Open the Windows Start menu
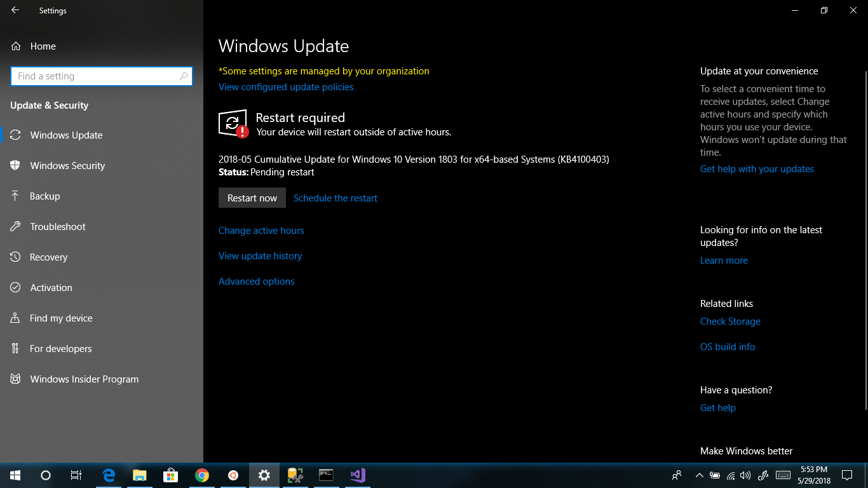Viewport: 868px width, 488px height. pyautogui.click(x=15, y=475)
